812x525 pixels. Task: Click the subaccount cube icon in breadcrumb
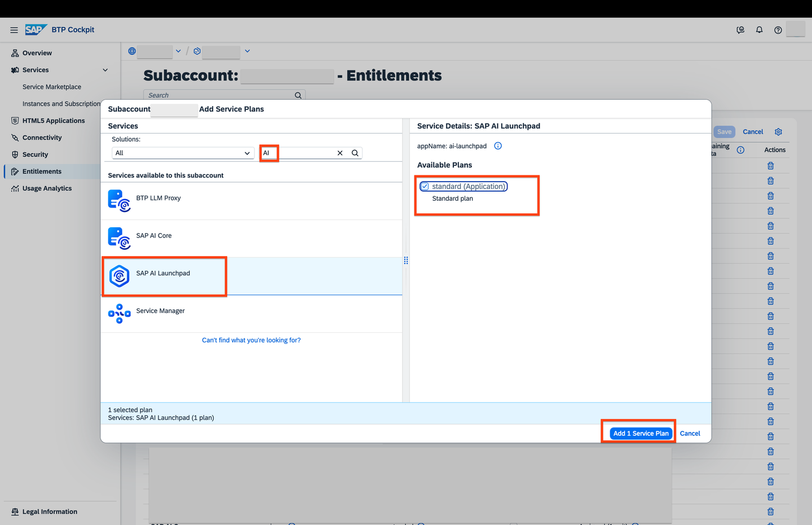197,51
